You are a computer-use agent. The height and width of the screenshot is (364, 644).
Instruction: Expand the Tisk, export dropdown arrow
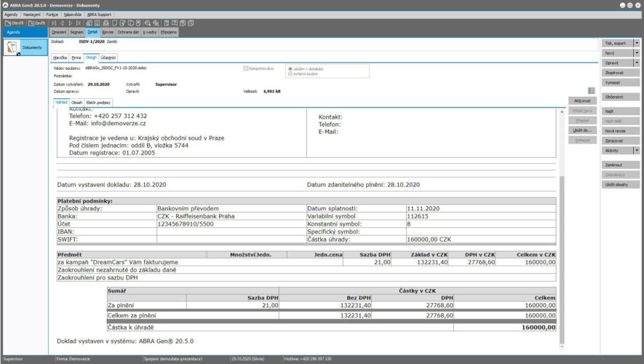point(637,43)
